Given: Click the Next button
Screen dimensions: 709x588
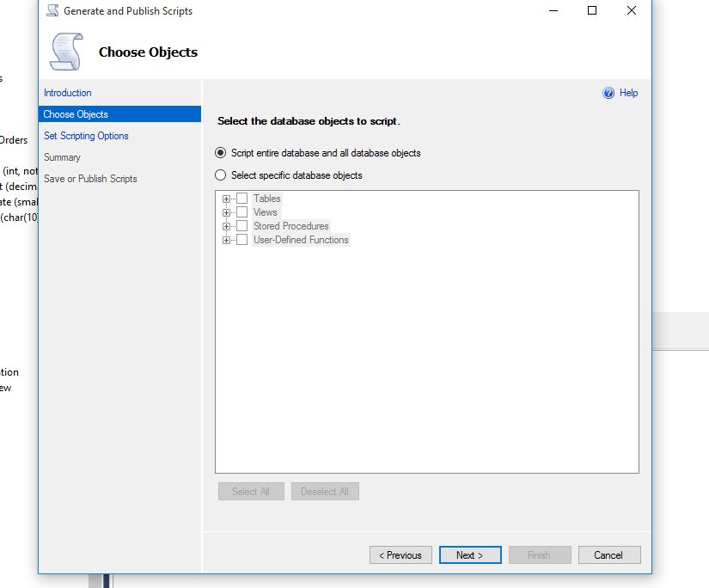Looking at the screenshot, I should point(470,555).
